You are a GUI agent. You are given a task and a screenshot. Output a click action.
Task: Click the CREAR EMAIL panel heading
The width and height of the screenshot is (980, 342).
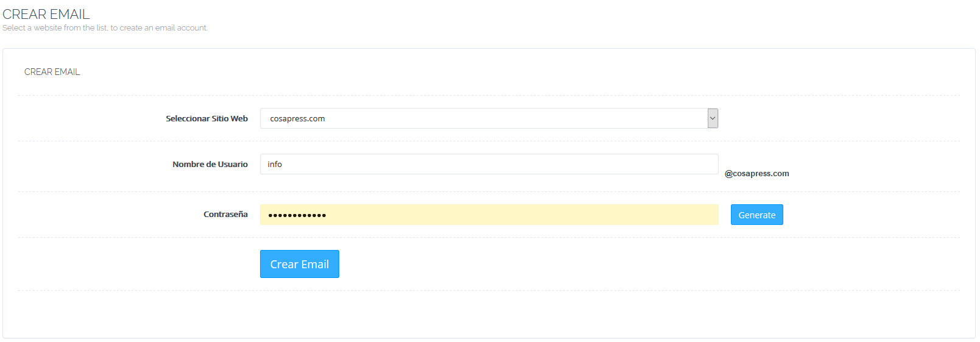click(52, 72)
